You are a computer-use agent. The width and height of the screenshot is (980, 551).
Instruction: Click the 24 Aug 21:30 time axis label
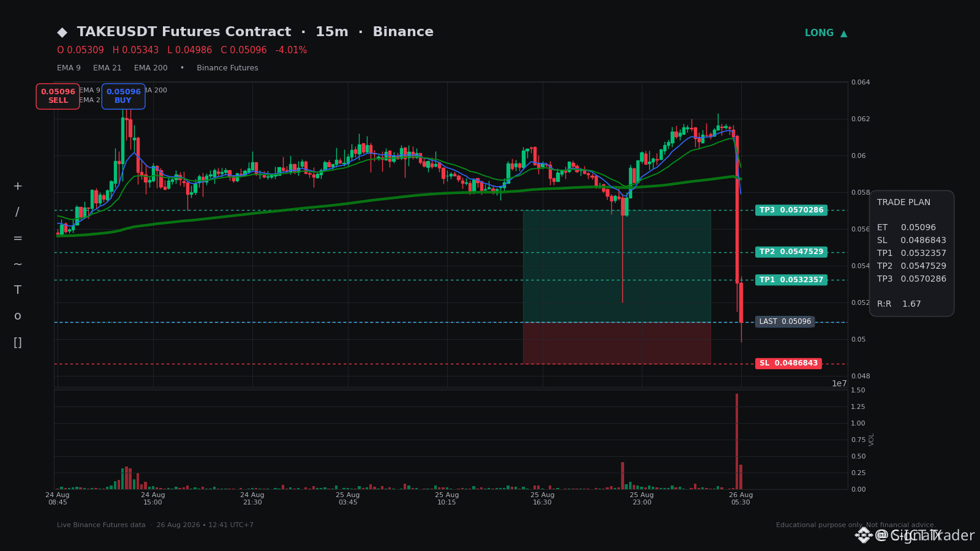[x=252, y=499]
